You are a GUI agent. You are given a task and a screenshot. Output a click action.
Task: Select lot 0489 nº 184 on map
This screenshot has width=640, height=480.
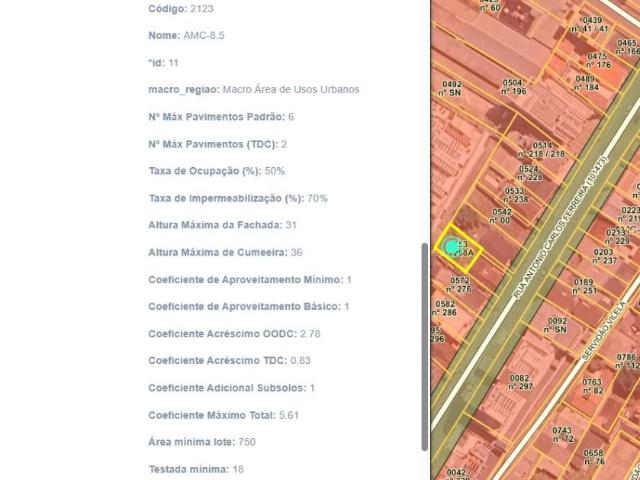587,83
